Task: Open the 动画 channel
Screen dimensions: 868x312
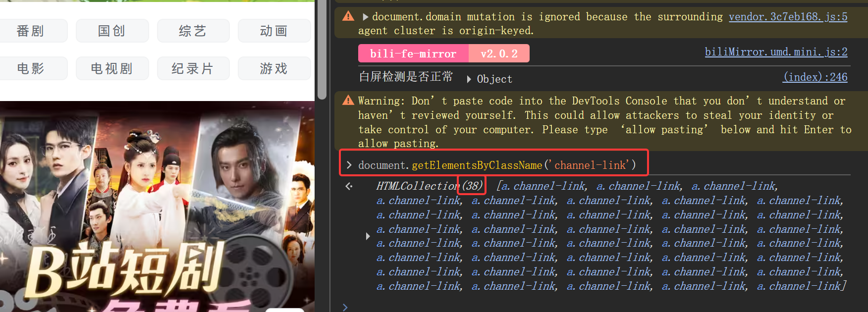Action: tap(274, 31)
